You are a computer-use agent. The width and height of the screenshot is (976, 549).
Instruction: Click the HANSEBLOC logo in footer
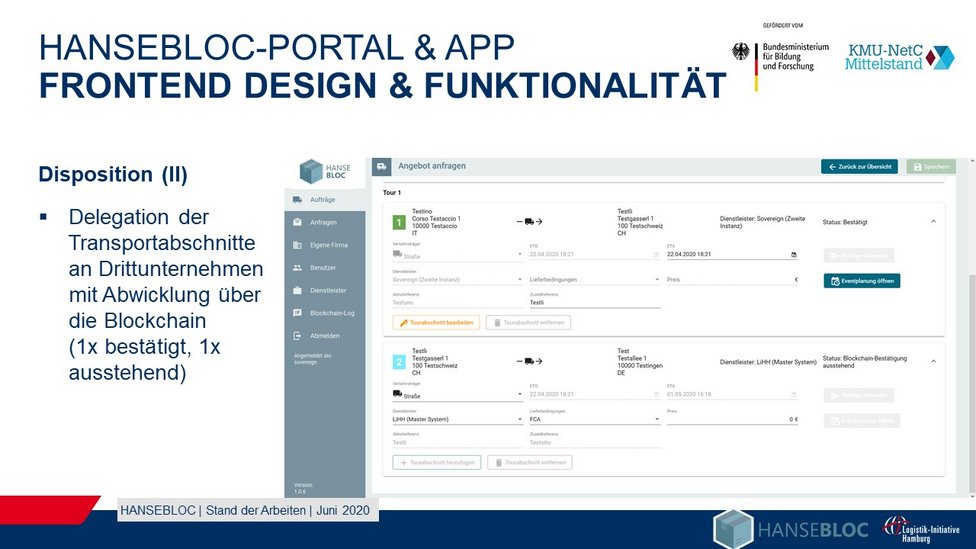[x=791, y=529]
